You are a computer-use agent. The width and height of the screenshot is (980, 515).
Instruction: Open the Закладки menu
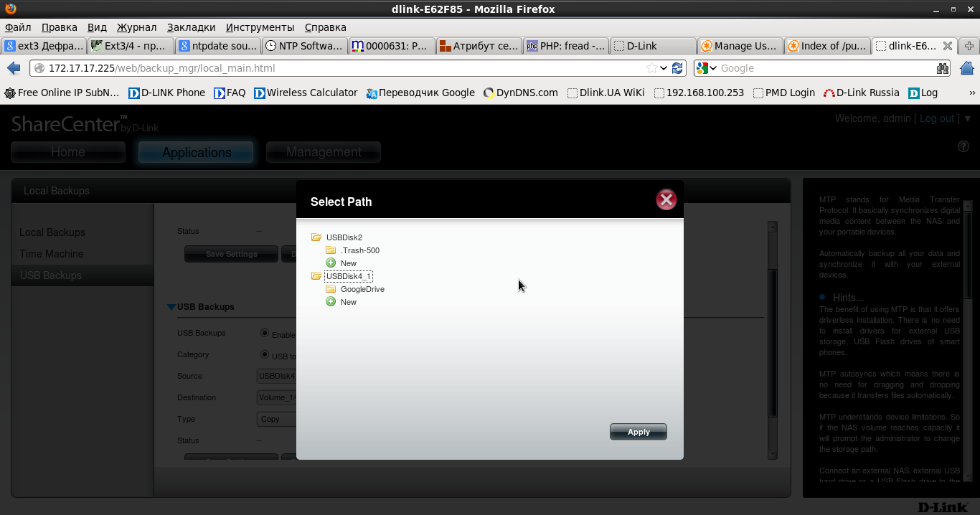191,27
